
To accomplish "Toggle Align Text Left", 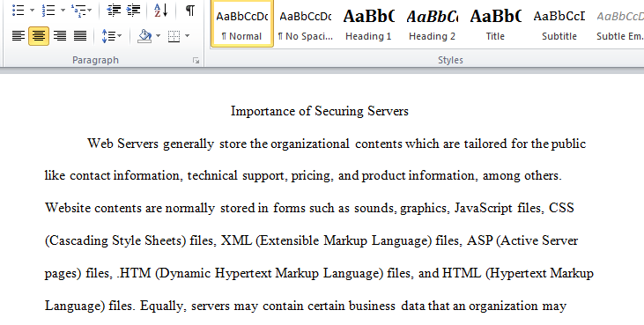I will tap(19, 36).
